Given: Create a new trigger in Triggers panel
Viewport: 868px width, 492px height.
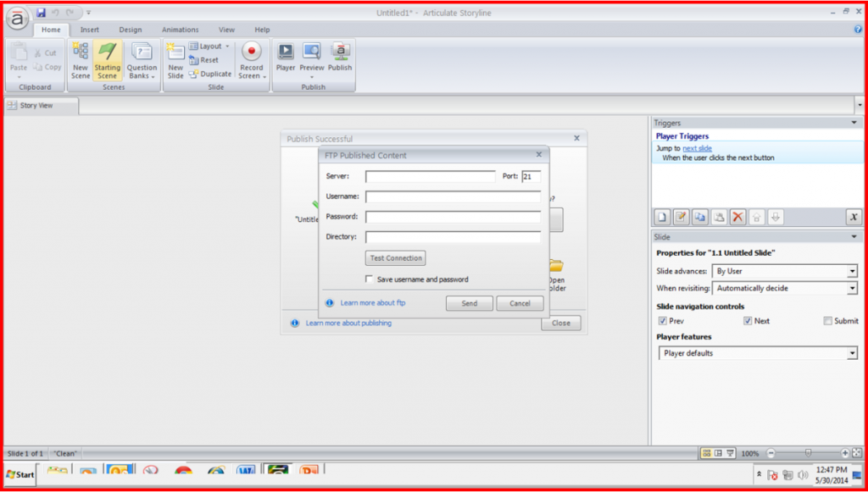Looking at the screenshot, I should click(662, 218).
